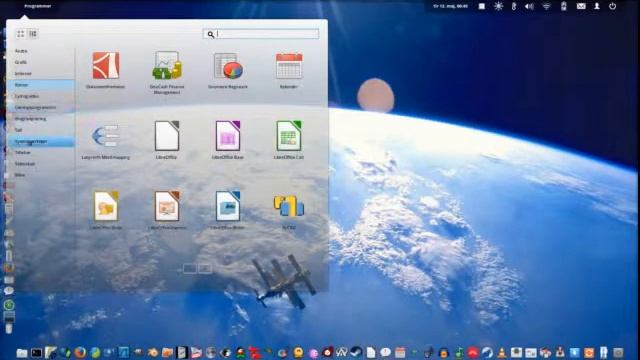Viewport: 640px width, 360px height.
Task: Open the brightness sun indicator
Action: (498, 6)
